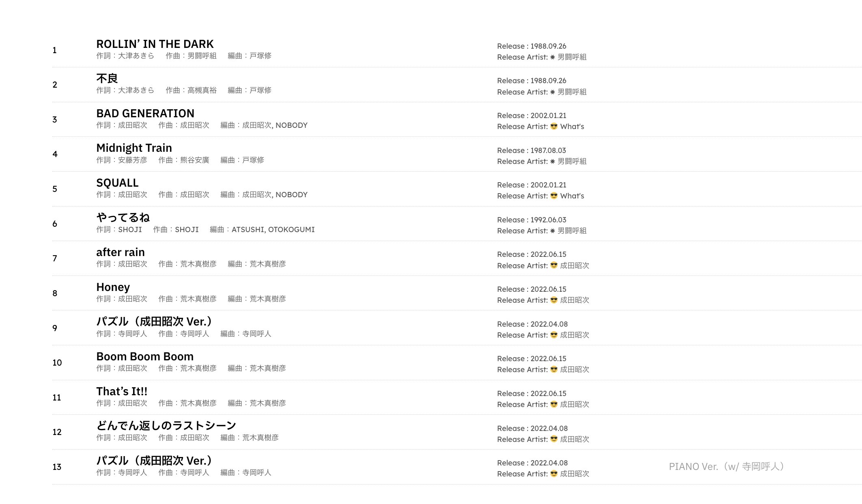The width and height of the screenshot is (862, 504).
Task: Open the ROLLIN' IN THE DARK song title
Action: pyautogui.click(x=155, y=44)
